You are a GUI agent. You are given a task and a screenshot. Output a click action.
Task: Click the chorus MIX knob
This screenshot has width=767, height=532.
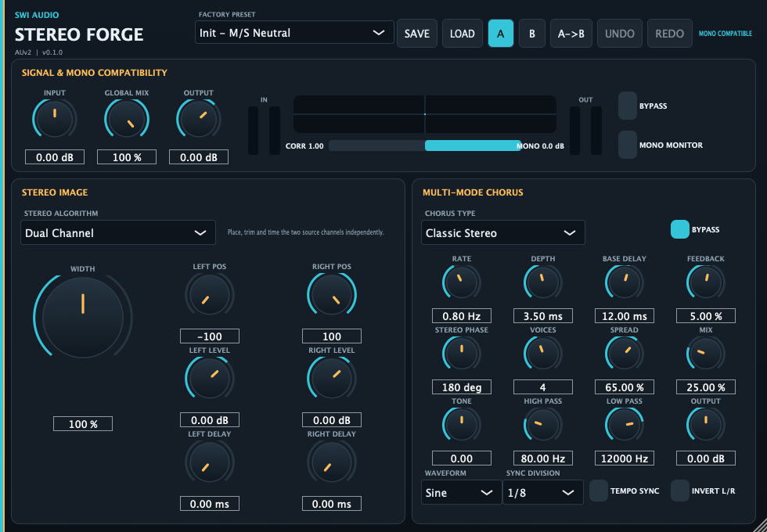click(x=706, y=354)
